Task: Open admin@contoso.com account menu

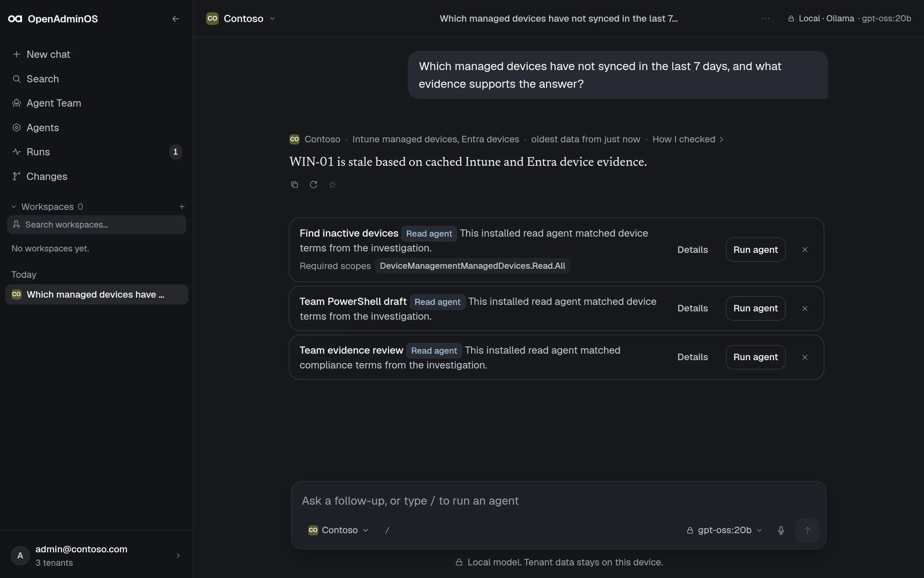Action: coord(96,556)
